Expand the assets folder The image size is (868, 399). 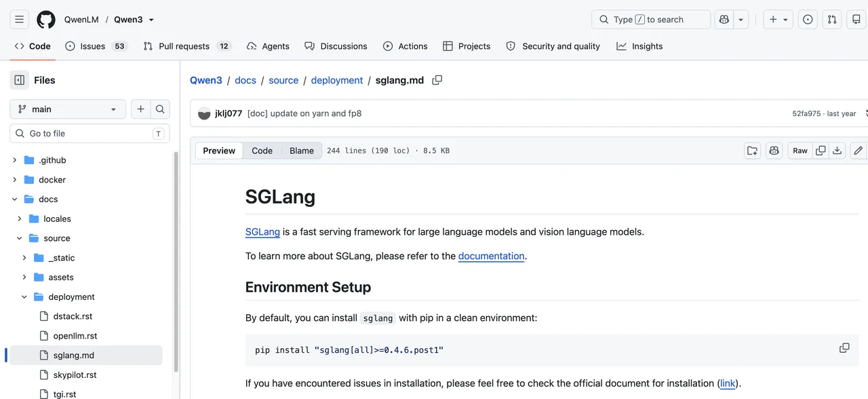click(24, 278)
